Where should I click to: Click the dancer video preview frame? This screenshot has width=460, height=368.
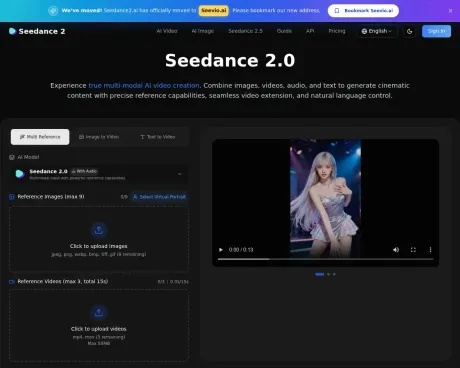pyautogui.click(x=325, y=198)
